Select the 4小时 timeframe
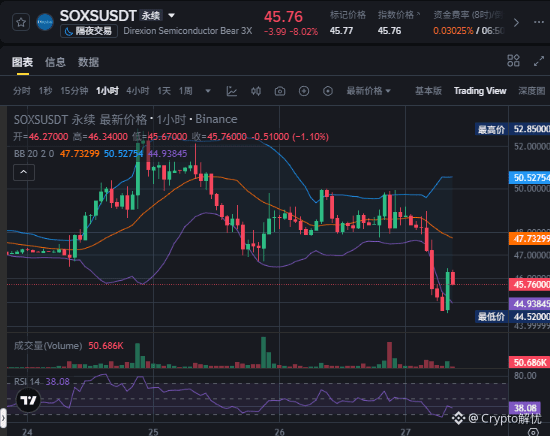Image resolution: width=550 pixels, height=436 pixels. click(138, 91)
